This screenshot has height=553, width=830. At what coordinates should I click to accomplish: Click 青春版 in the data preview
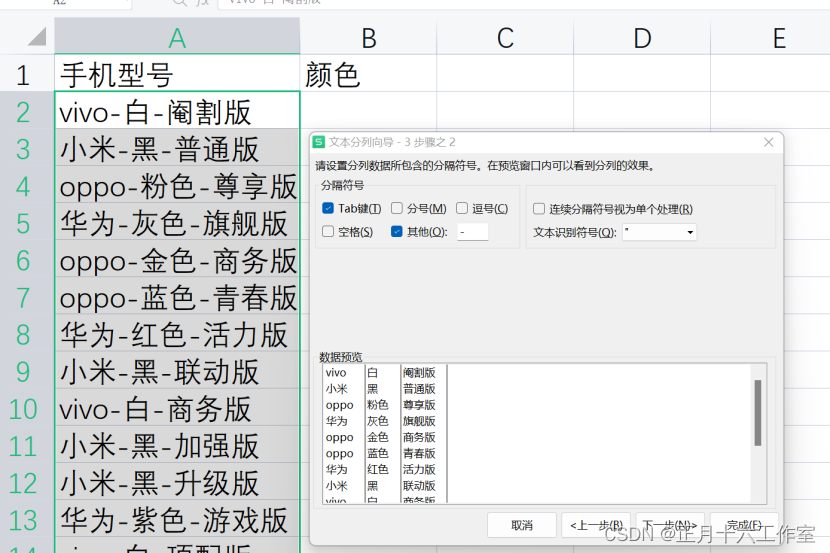pos(419,454)
